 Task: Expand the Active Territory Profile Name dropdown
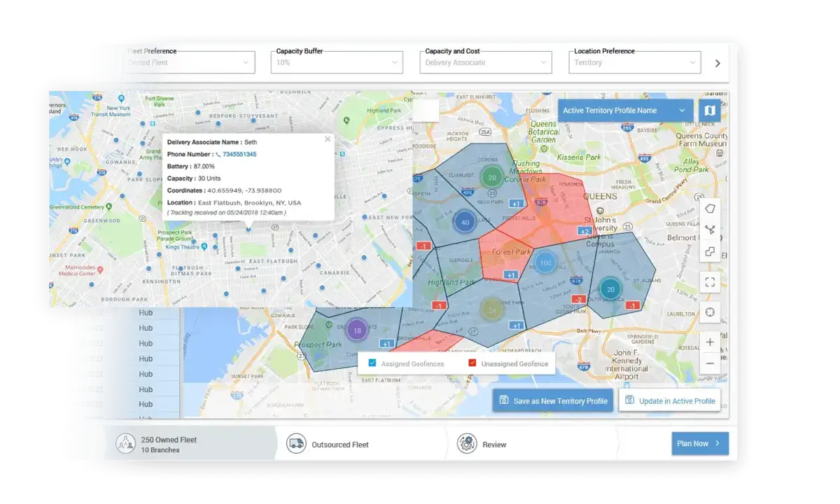click(625, 111)
